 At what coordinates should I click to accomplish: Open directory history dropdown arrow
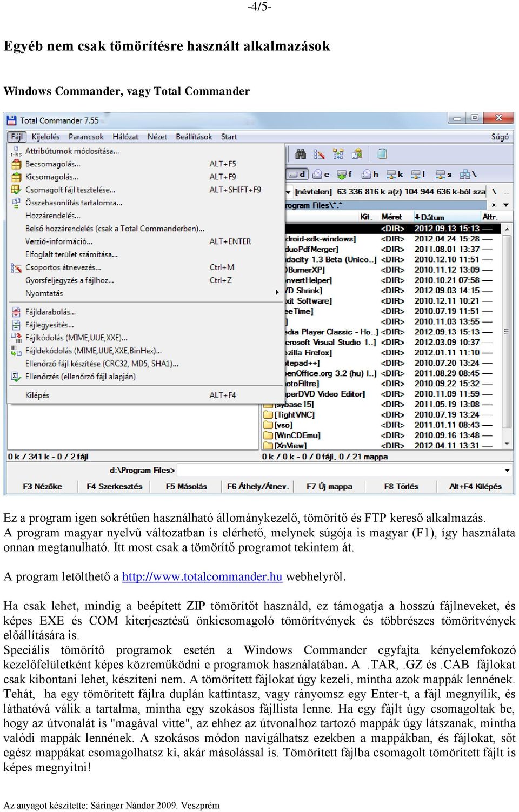(506, 205)
